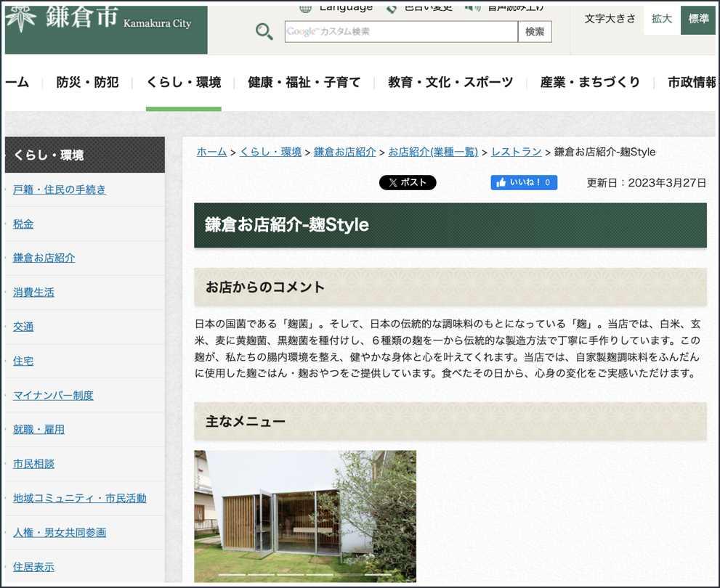Select 標準 text size option
Image resolution: width=720 pixels, height=588 pixels.
698,19
